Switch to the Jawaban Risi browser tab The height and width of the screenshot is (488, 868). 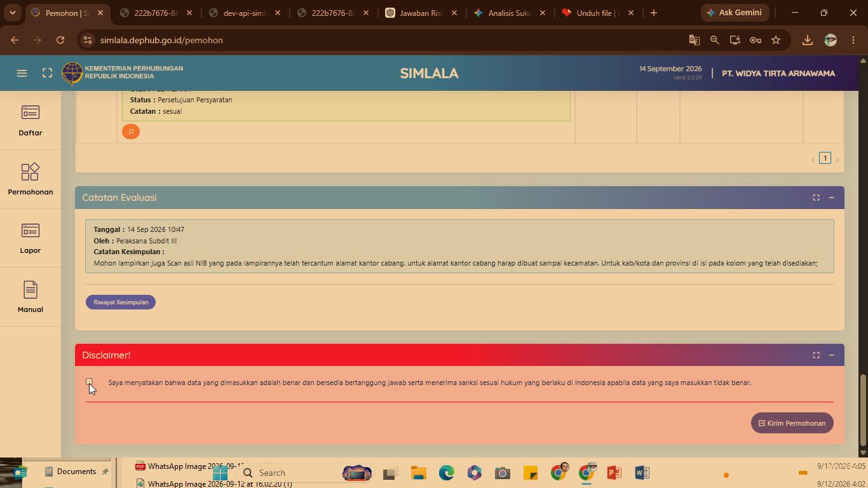[421, 13]
